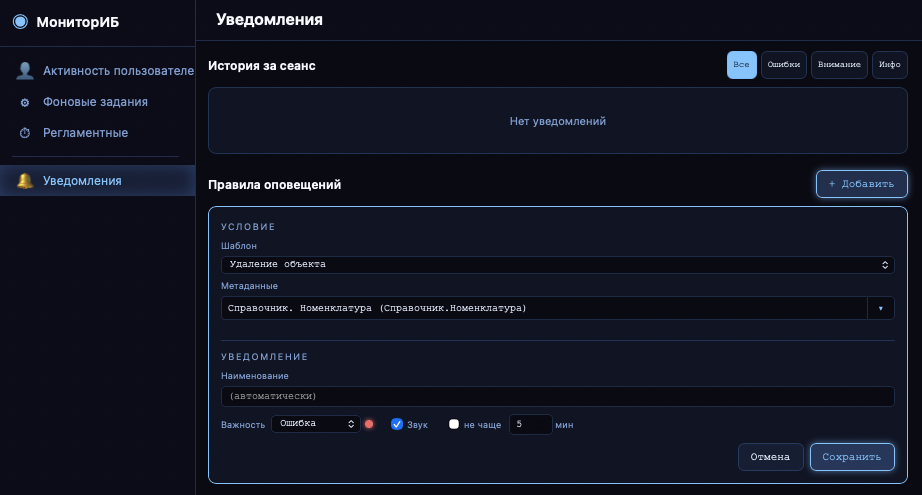Select the Инфо filter tab
Image resolution: width=922 pixels, height=495 pixels.
[890, 65]
